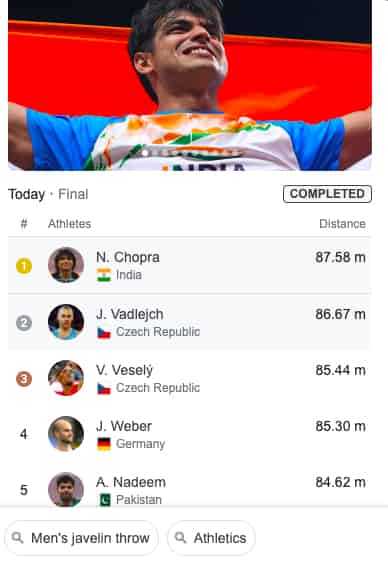Open N. Chopra's athlete photo
This screenshot has height=567, width=388.
click(x=66, y=265)
